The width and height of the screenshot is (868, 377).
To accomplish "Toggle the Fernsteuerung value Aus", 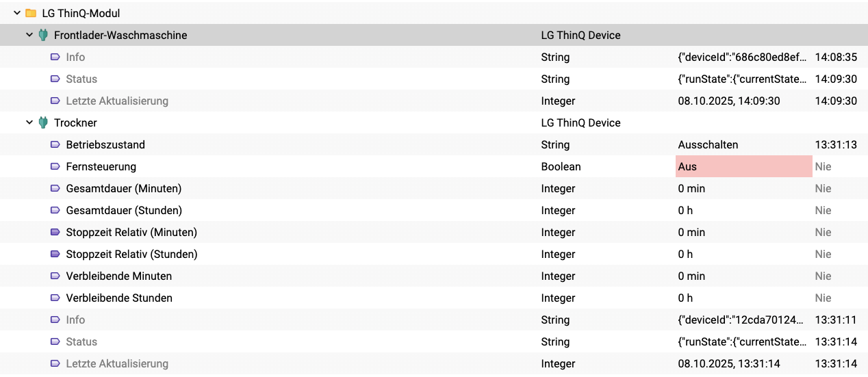I will pos(687,166).
